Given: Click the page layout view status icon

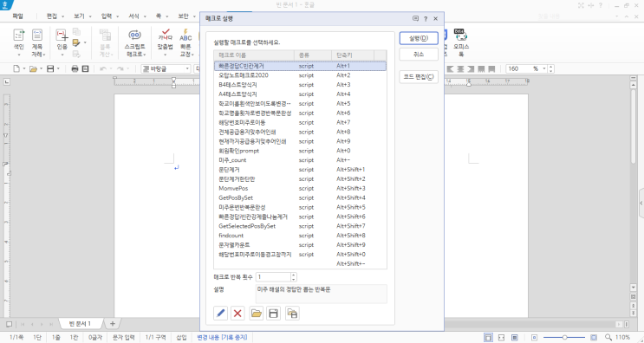Looking at the screenshot, I should 488,337.
